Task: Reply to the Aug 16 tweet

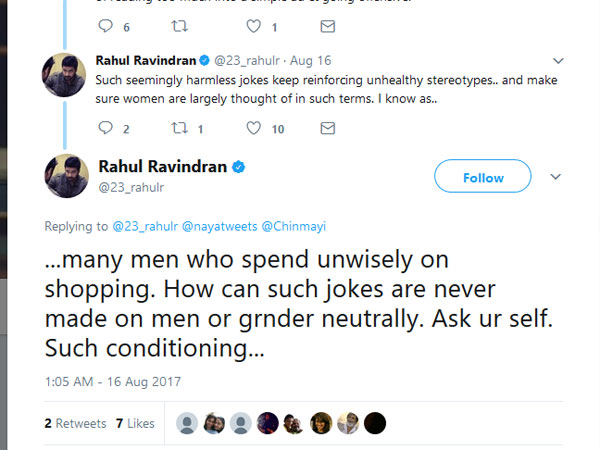Action: (x=106, y=128)
